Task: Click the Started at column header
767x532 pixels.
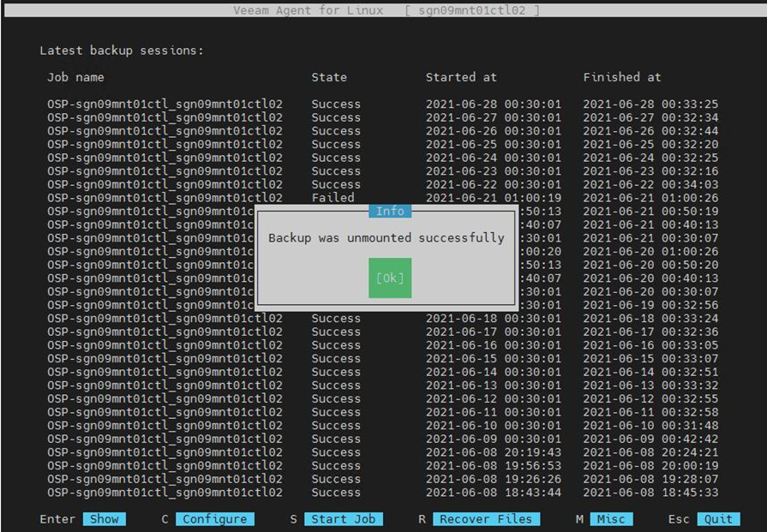Action: click(461, 77)
